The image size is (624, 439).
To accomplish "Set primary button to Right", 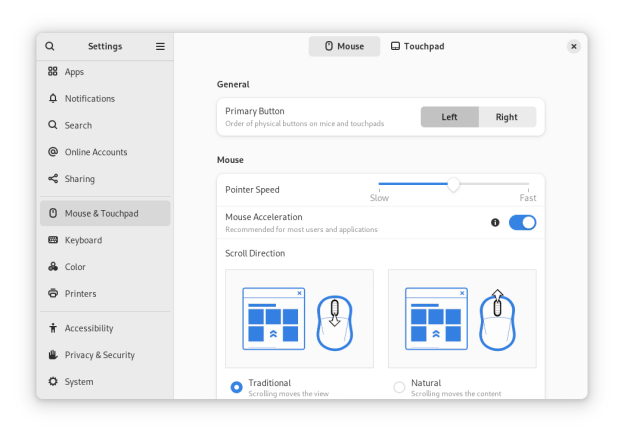I will click(x=507, y=117).
